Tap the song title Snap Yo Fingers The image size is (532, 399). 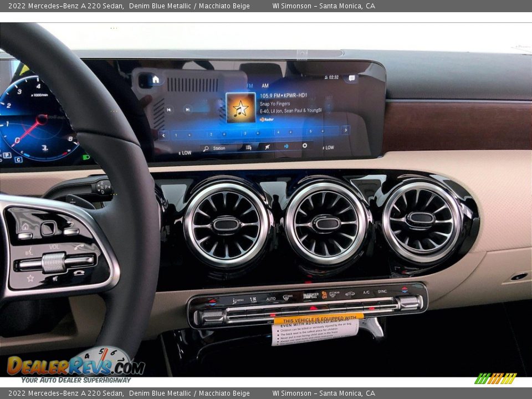(275, 104)
